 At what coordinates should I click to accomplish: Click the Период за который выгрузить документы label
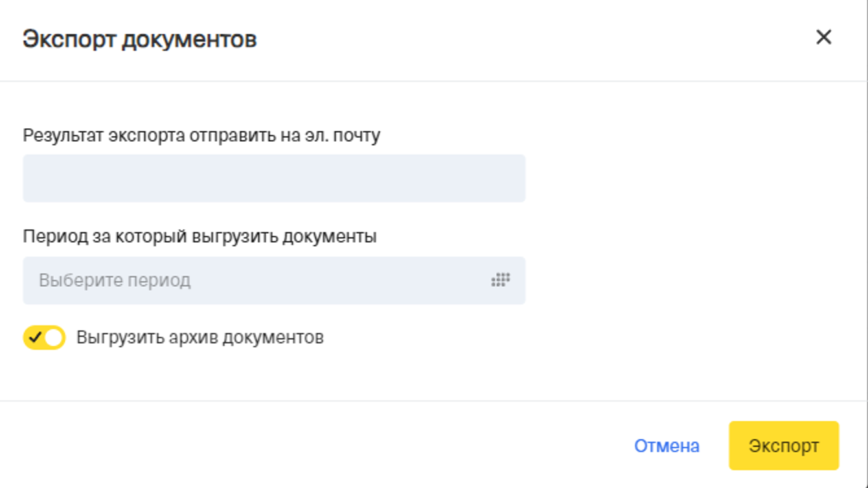[200, 236]
